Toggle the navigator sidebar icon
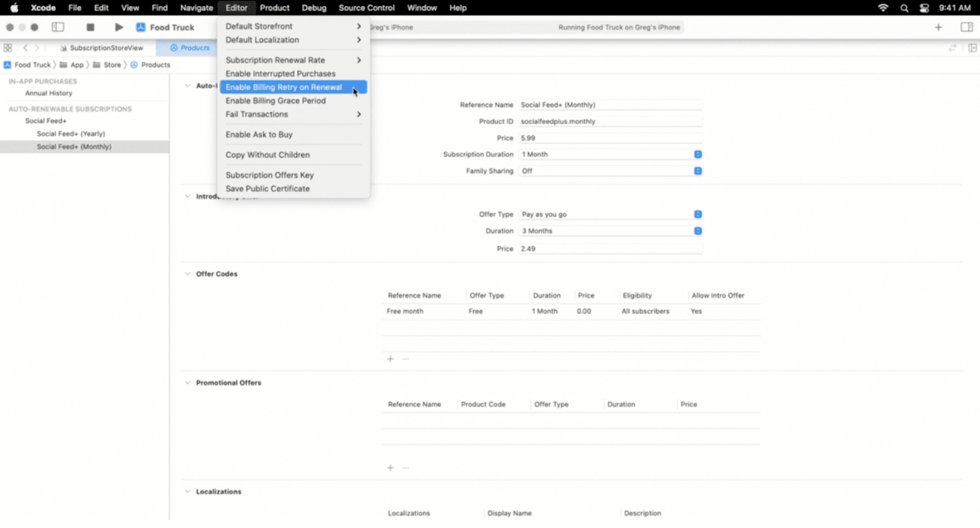This screenshot has height=528, width=980. tap(58, 27)
